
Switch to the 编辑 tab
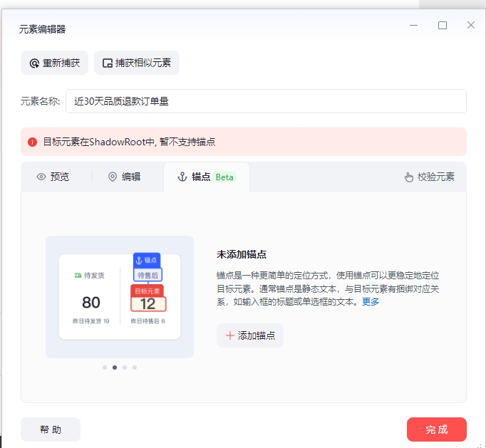pyautogui.click(x=125, y=177)
